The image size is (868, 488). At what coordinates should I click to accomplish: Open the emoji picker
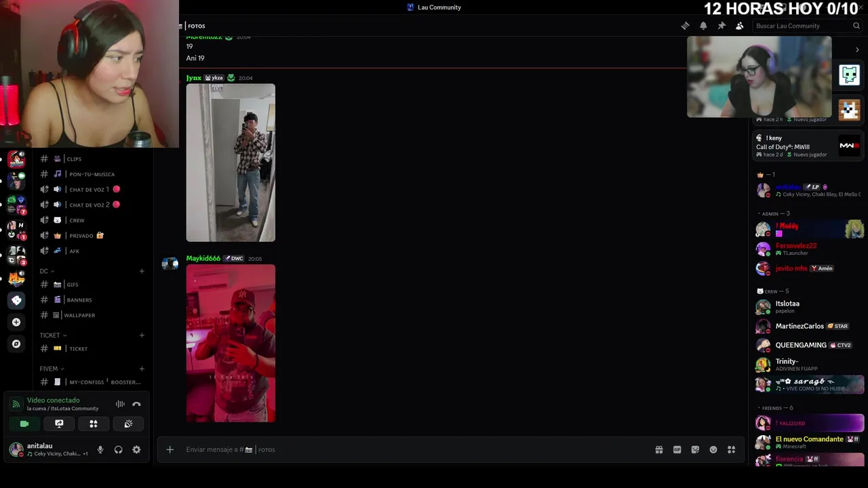tap(713, 449)
